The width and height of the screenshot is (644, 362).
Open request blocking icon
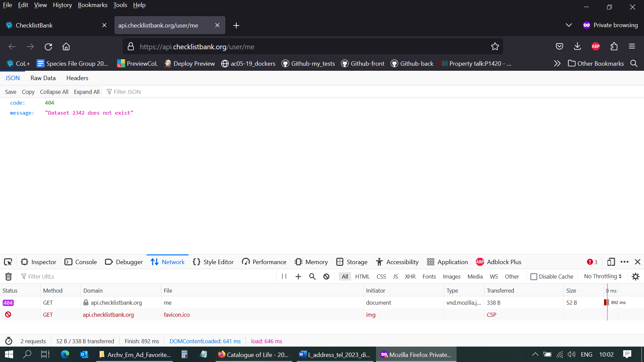click(x=326, y=277)
